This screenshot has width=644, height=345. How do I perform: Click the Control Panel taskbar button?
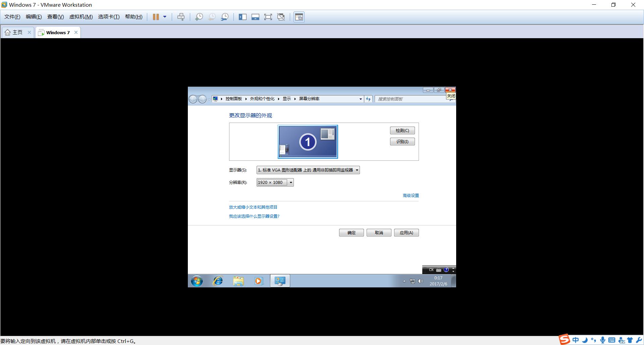[x=280, y=281]
